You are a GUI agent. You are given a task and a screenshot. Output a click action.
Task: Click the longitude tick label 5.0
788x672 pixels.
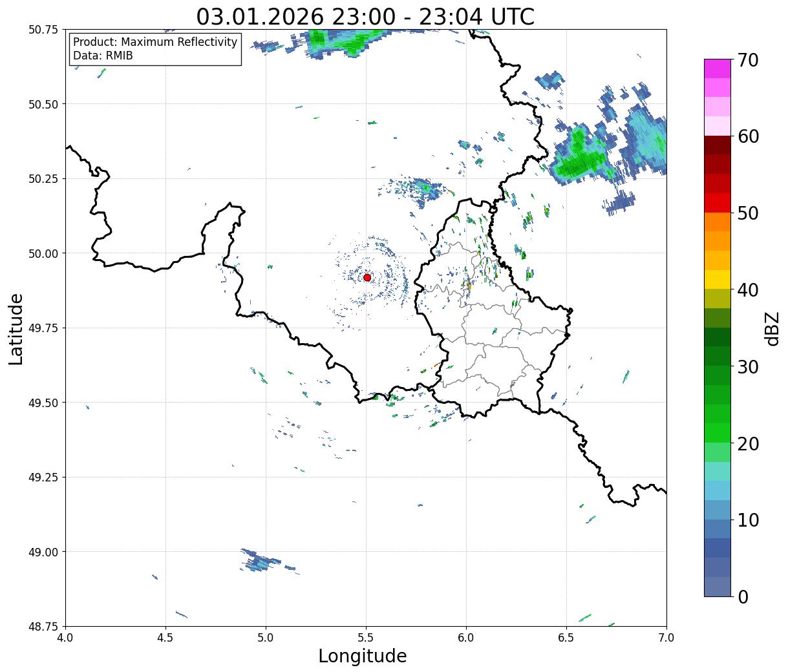[266, 638]
